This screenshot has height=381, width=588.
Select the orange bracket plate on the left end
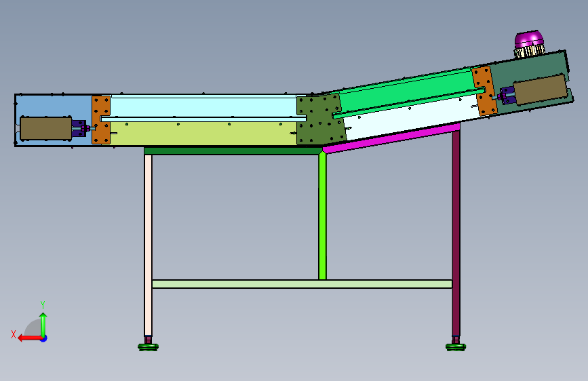[x=101, y=120]
